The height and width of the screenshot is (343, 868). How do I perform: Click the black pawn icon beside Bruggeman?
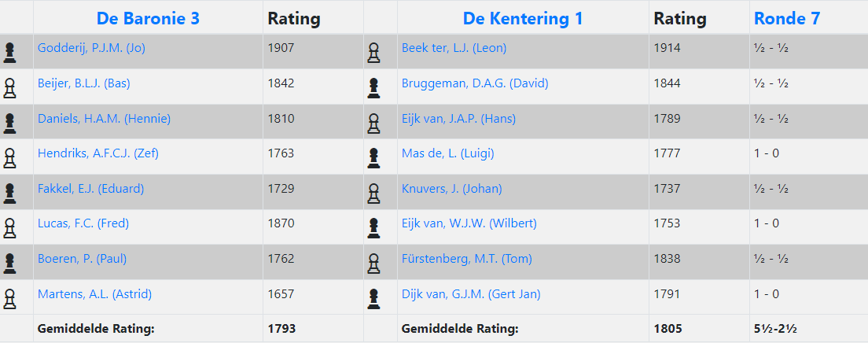pos(373,89)
